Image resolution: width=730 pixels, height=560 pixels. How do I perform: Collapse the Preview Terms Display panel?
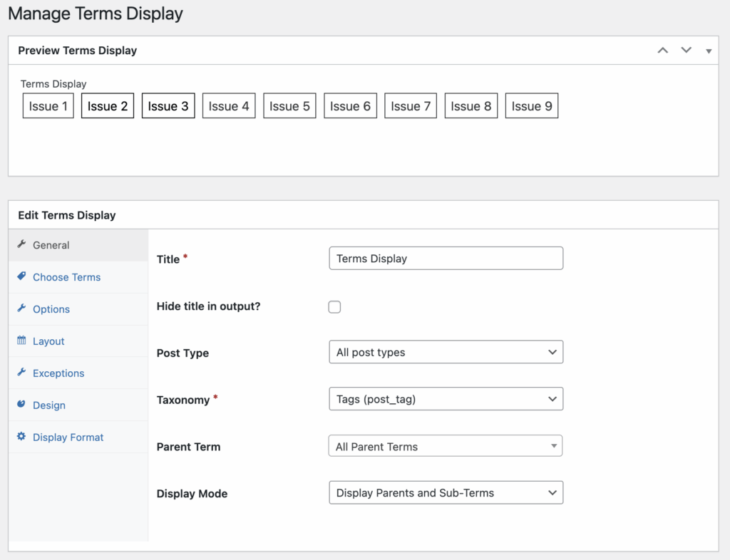(709, 50)
